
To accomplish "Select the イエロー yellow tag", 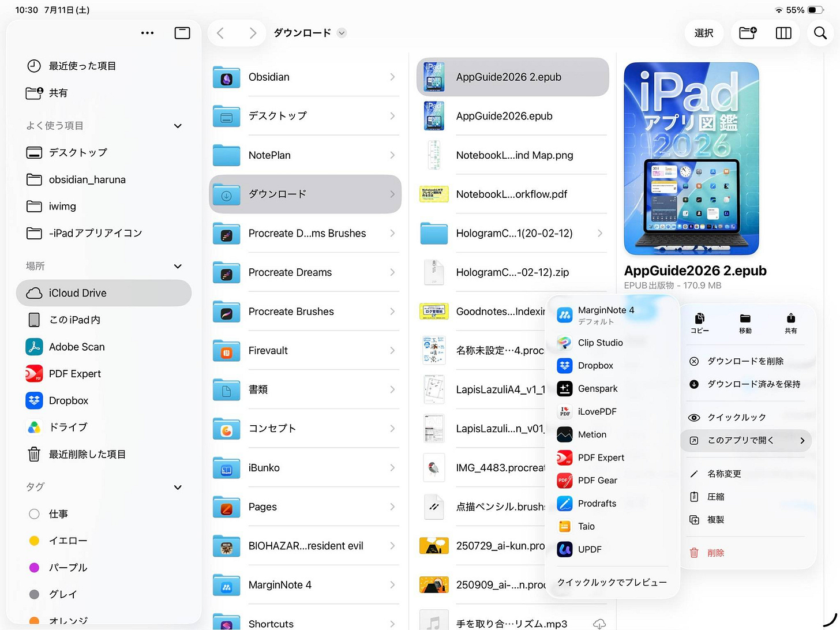I will [104, 541].
